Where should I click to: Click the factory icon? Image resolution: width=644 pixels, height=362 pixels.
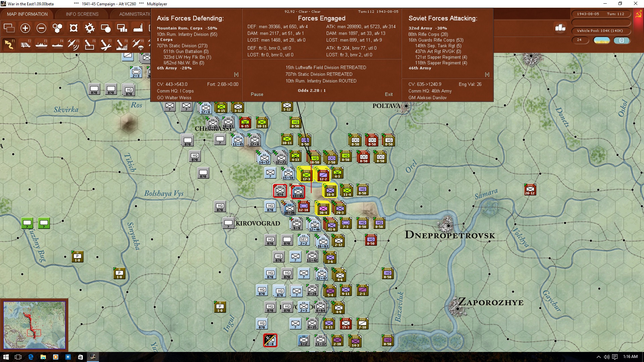point(138,28)
